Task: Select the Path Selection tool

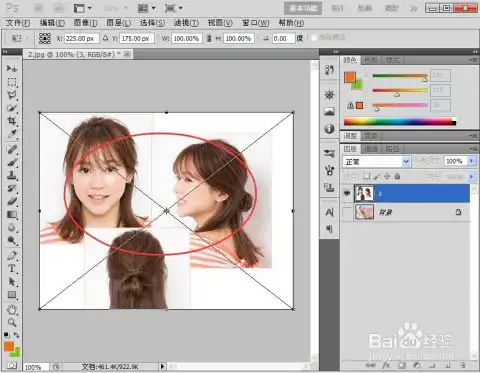Action: 12,282
